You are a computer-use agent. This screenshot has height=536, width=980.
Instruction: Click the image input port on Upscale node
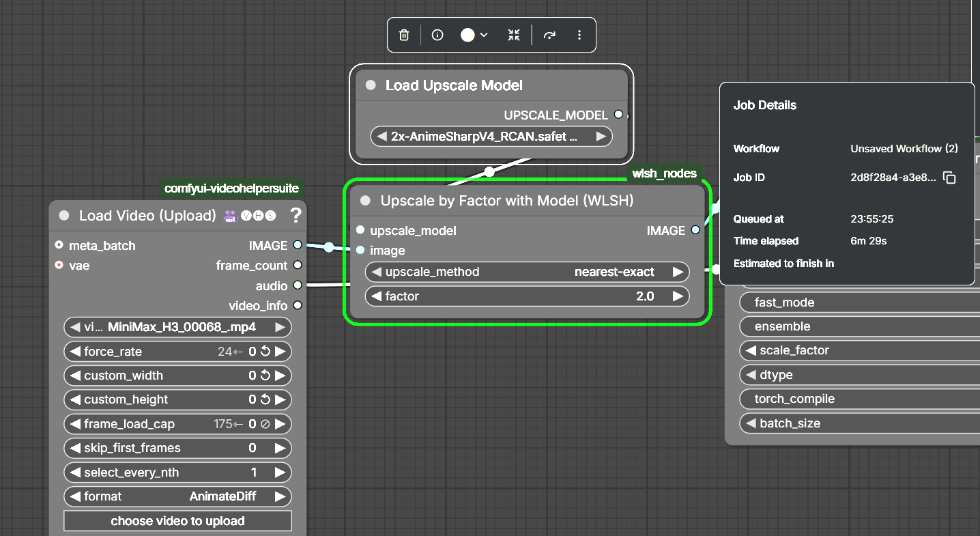360,250
